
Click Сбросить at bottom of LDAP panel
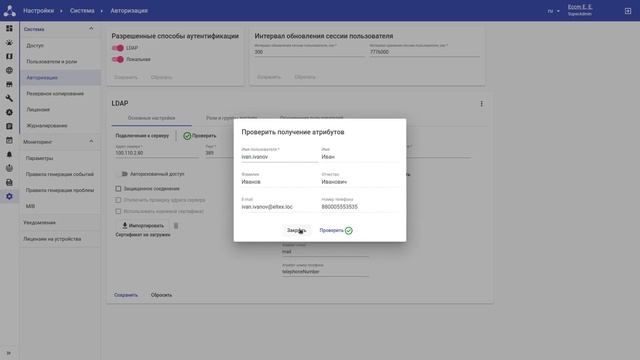pos(161,295)
